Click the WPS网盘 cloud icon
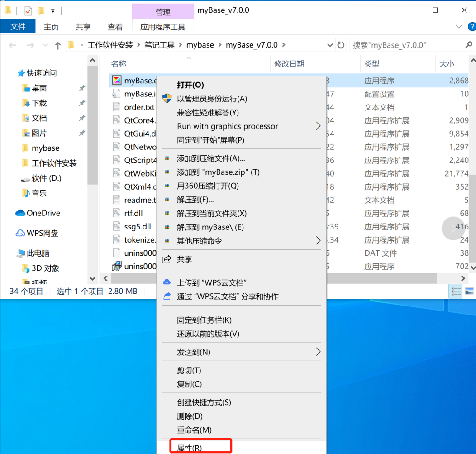The image size is (476, 454). click(x=20, y=233)
